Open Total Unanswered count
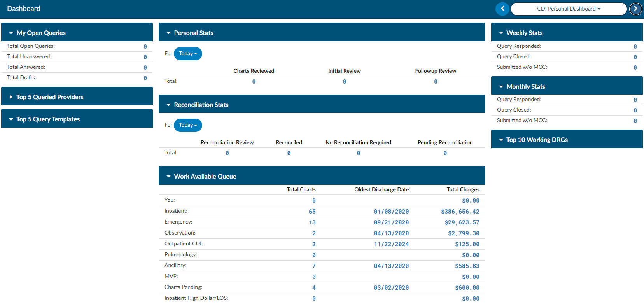This screenshot has width=644, height=303. (145, 57)
